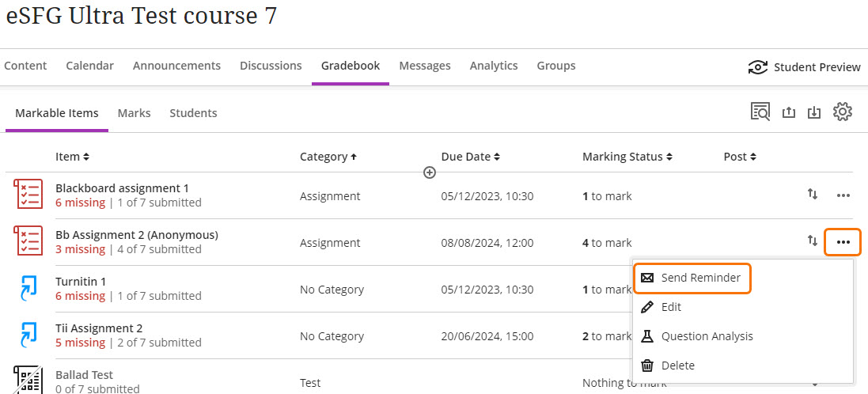
Task: Click 'Assignment' category for Blackboard assignment 1
Action: click(x=330, y=196)
